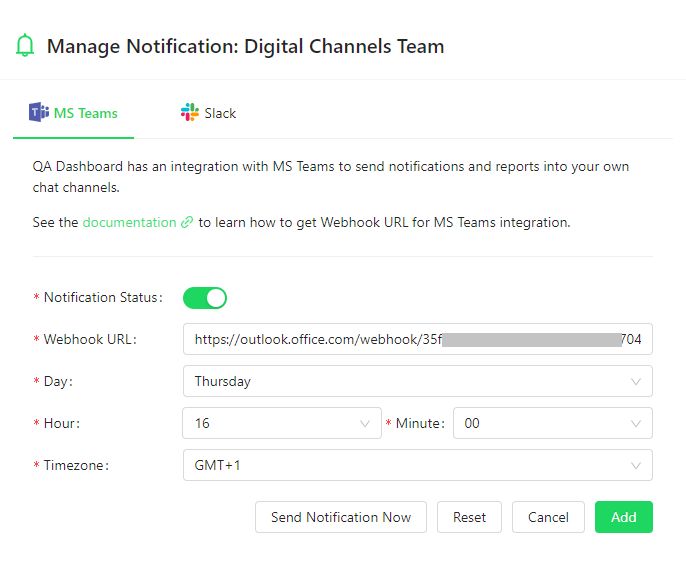Image resolution: width=686 pixels, height=578 pixels.
Task: Click the Timezone label
Action: coord(76,465)
